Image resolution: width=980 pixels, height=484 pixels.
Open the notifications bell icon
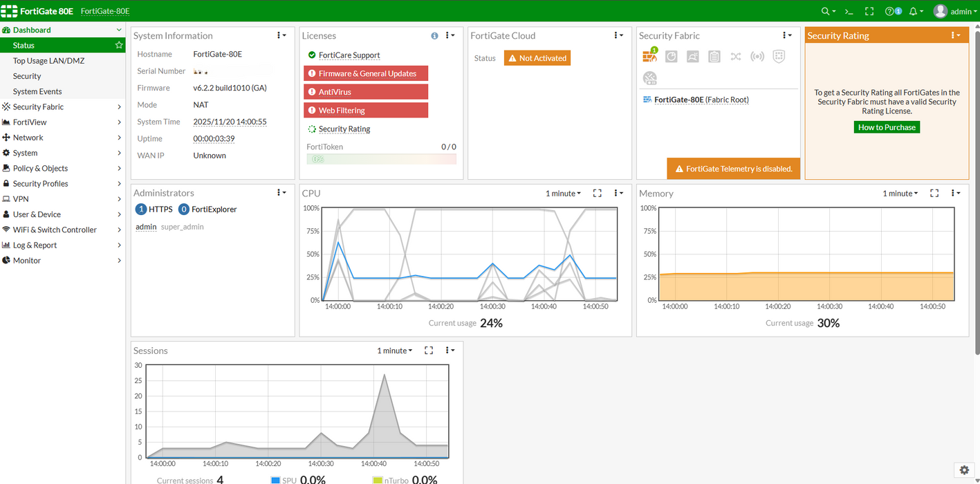coord(915,12)
